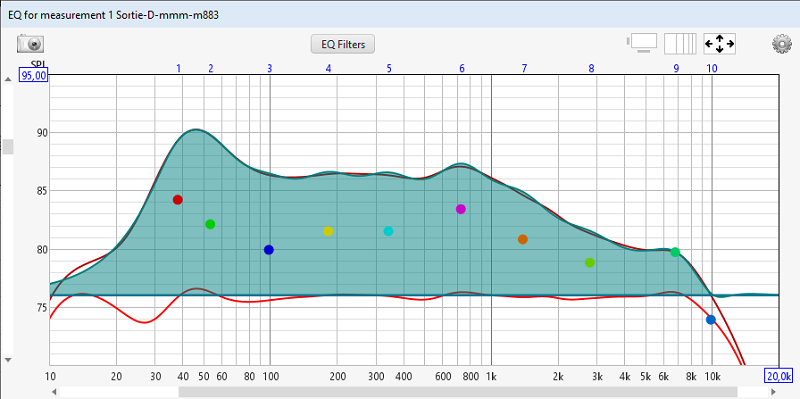
Task: Click the EQ for measurement title text
Action: [x=114, y=15]
